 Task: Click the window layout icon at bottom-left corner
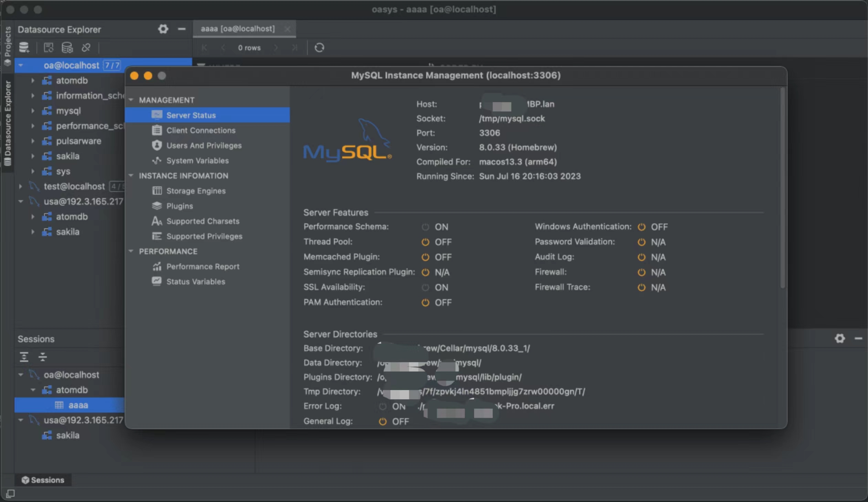[x=10, y=494]
